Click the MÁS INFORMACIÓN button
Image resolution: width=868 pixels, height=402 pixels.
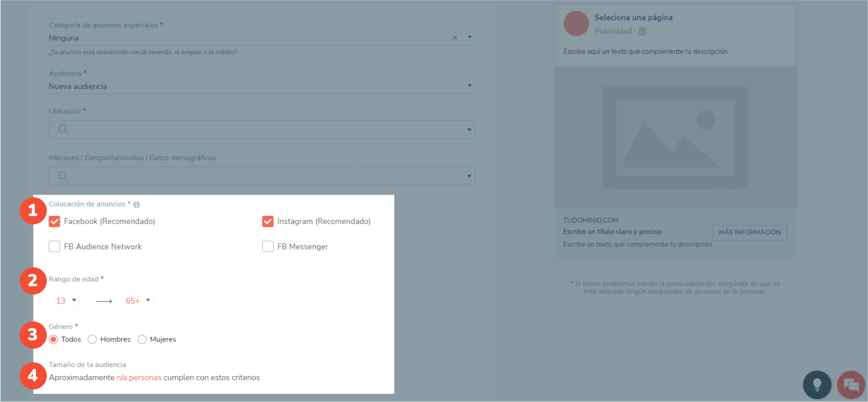pyautogui.click(x=750, y=232)
